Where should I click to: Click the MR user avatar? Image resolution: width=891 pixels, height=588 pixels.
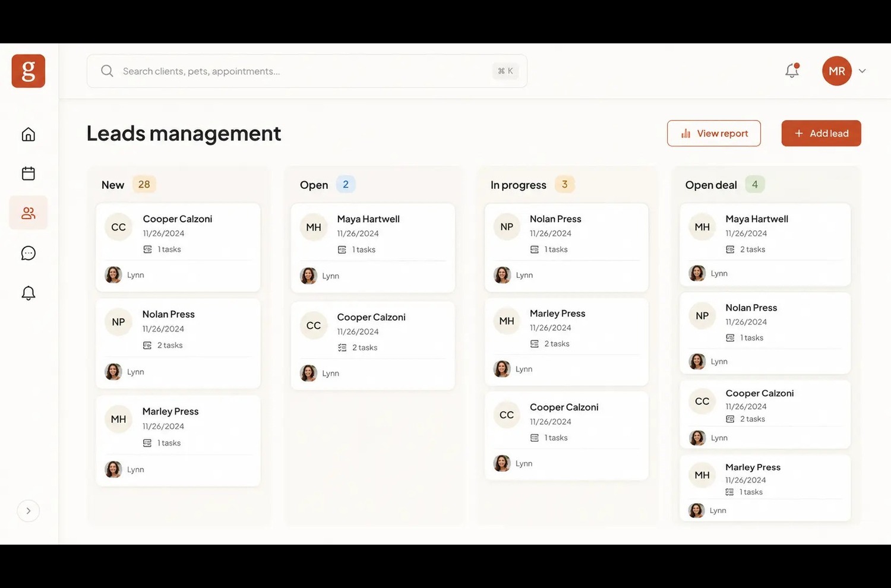[x=837, y=71]
